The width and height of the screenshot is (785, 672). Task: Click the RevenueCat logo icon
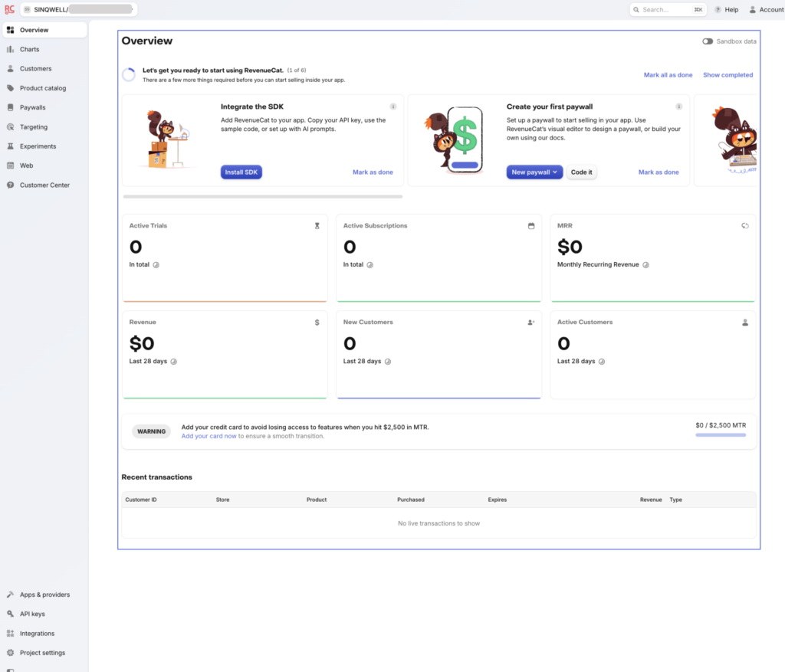point(9,9)
